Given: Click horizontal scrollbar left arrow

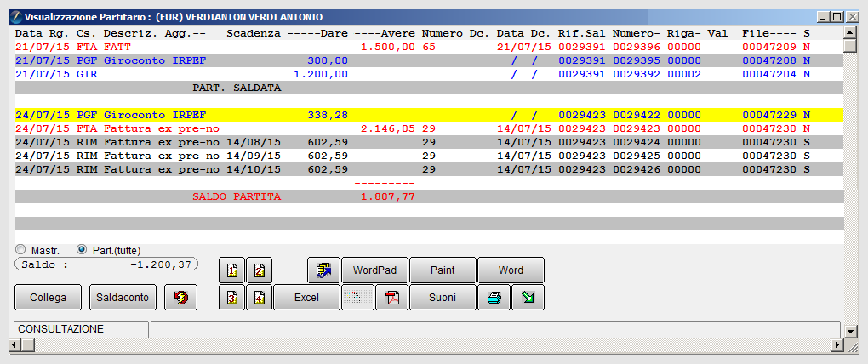Looking at the screenshot, I should [15, 345].
